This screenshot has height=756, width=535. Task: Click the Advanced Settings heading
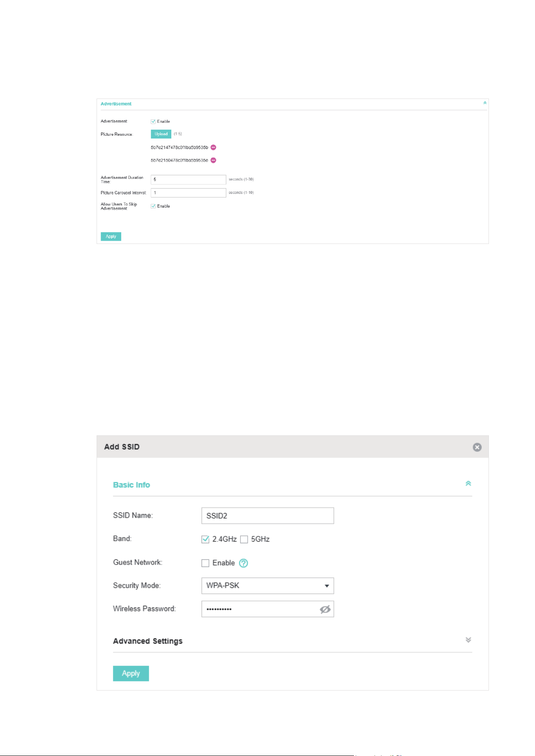click(148, 641)
